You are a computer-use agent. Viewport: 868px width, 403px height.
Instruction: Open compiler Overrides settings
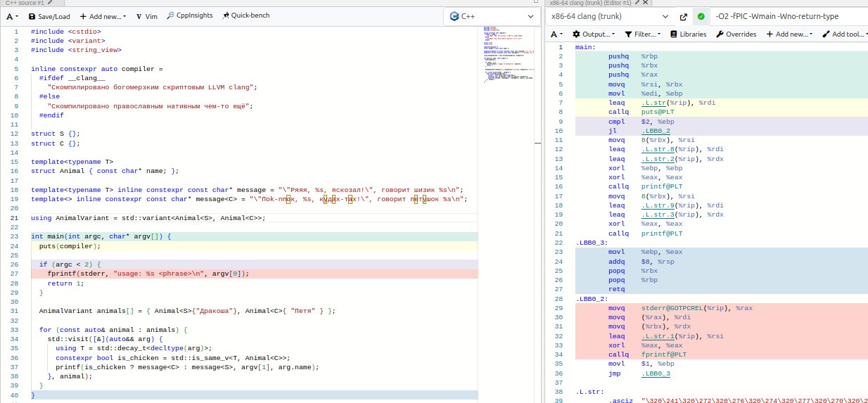point(736,34)
